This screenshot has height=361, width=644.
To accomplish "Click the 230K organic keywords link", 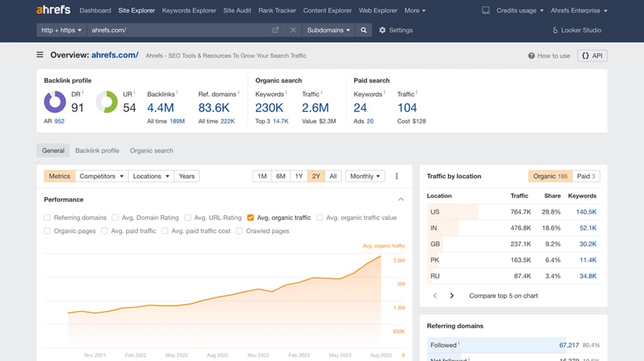I will click(x=269, y=108).
